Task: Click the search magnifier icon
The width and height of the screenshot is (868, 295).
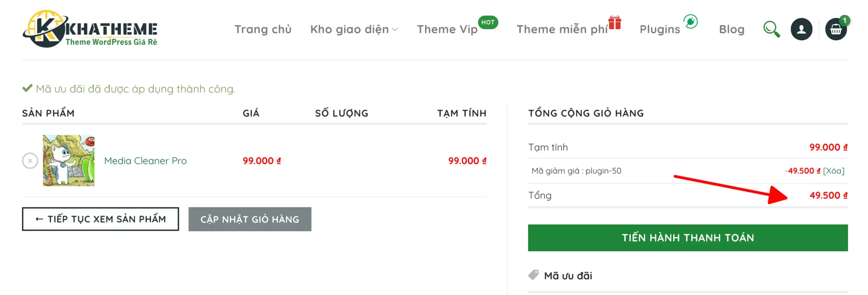Action: click(771, 29)
